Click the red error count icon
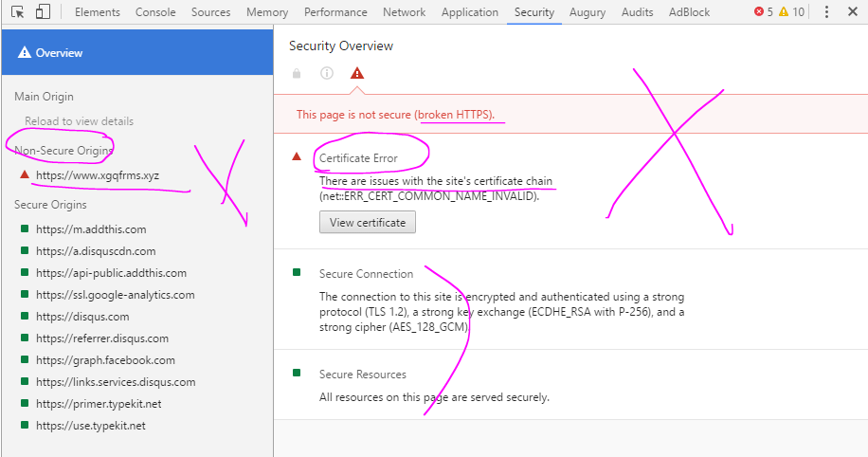The image size is (868, 457). [758, 12]
